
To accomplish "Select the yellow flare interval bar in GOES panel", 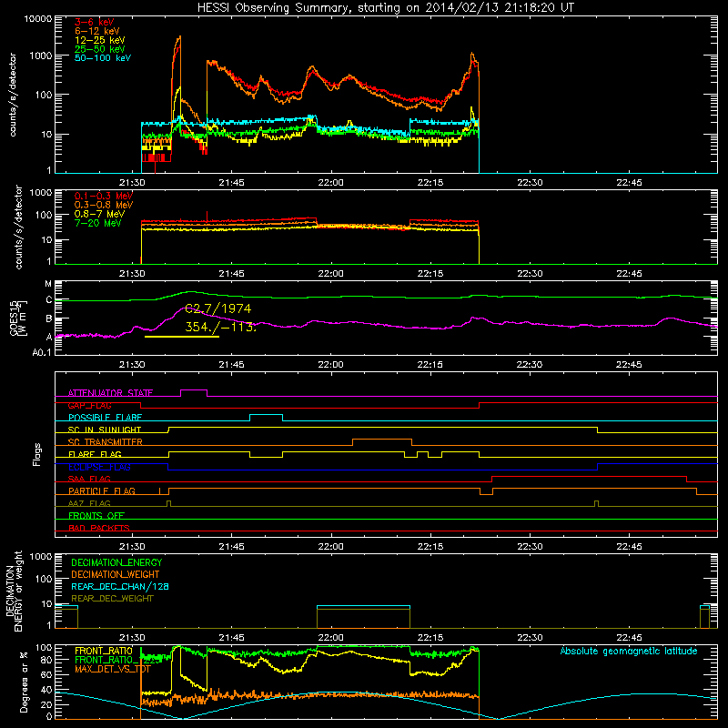I will pyautogui.click(x=182, y=337).
